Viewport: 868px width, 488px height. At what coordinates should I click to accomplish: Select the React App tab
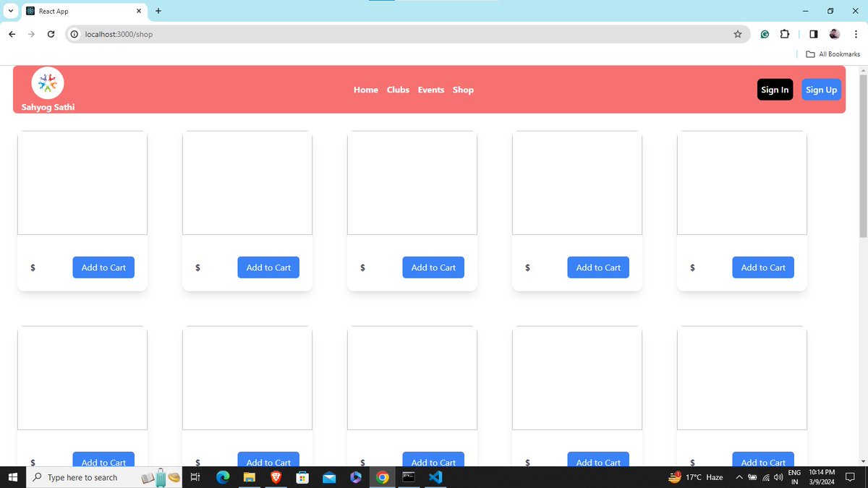coord(85,12)
